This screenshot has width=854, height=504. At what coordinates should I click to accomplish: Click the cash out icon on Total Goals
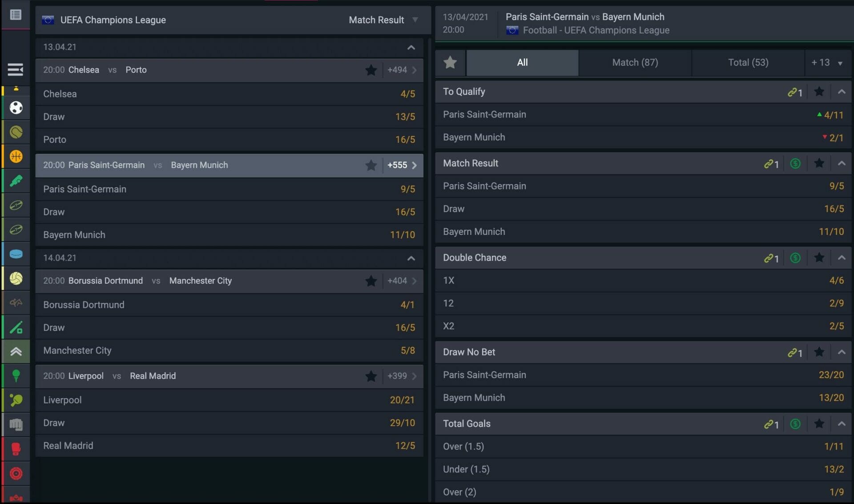795,424
